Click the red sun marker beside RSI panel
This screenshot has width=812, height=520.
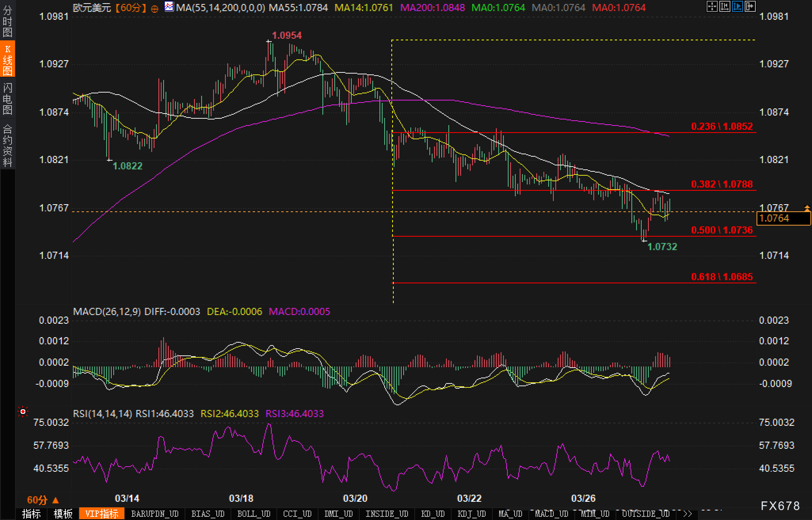pos(23,412)
